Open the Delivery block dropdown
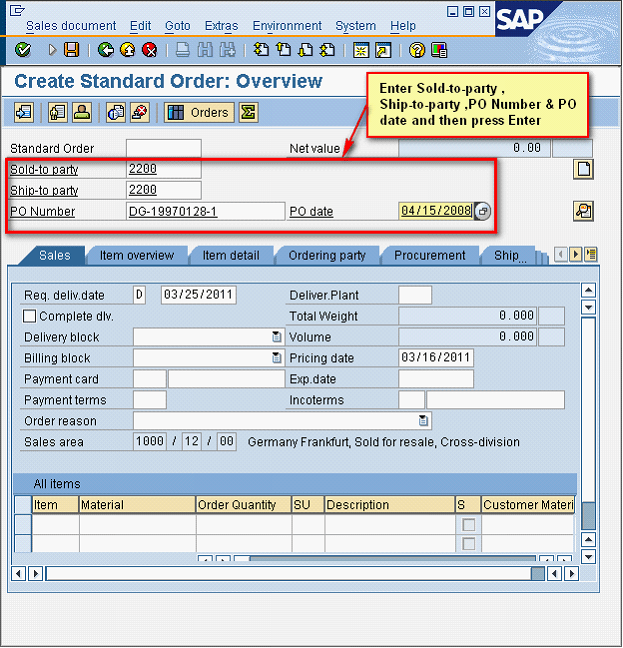The width and height of the screenshot is (623, 648). 276,337
